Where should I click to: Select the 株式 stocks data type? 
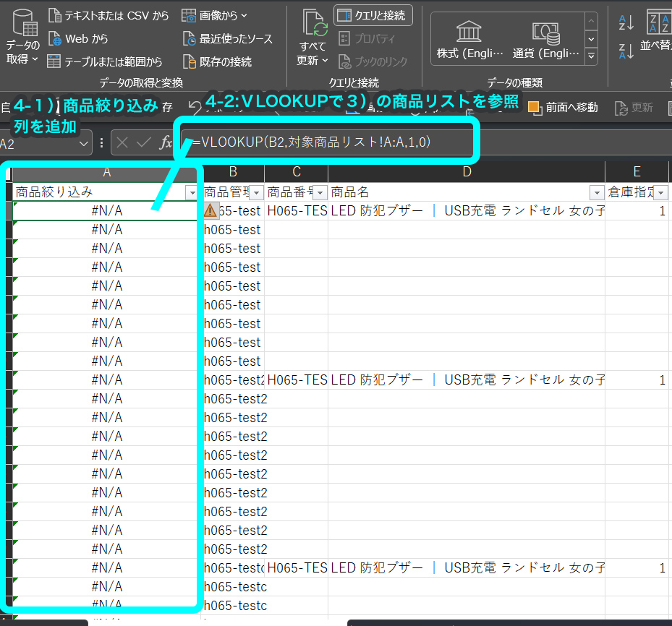pyautogui.click(x=469, y=39)
